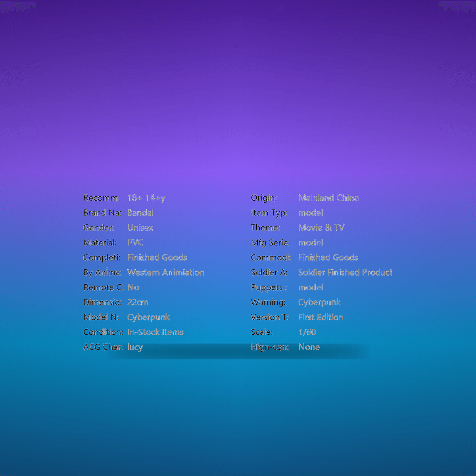Click the "Soldier A:" label
Screen dimensions: 476x476
(269, 273)
